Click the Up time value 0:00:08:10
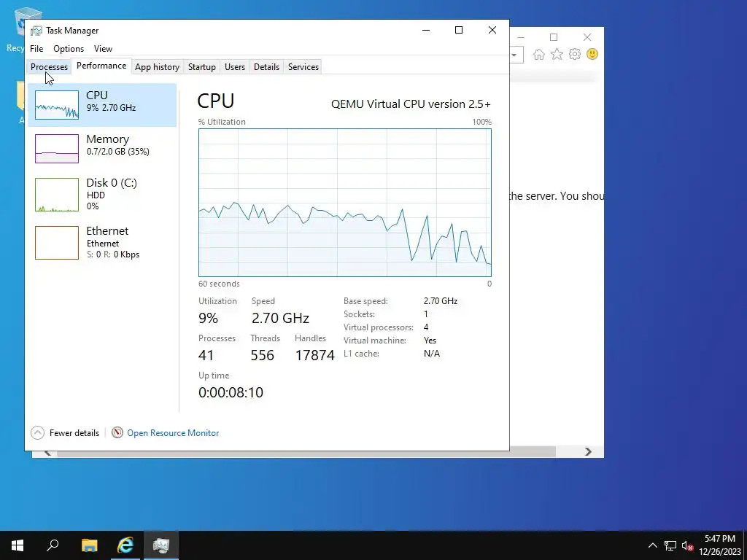Viewport: 747px width, 560px height. pos(231,392)
